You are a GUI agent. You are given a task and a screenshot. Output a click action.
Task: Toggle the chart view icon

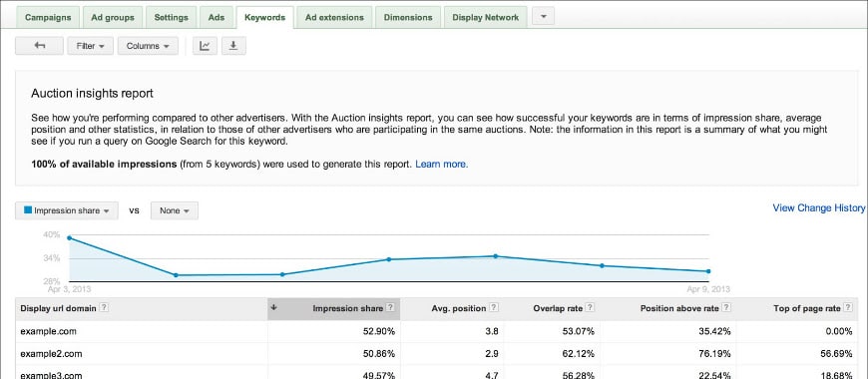pyautogui.click(x=205, y=46)
